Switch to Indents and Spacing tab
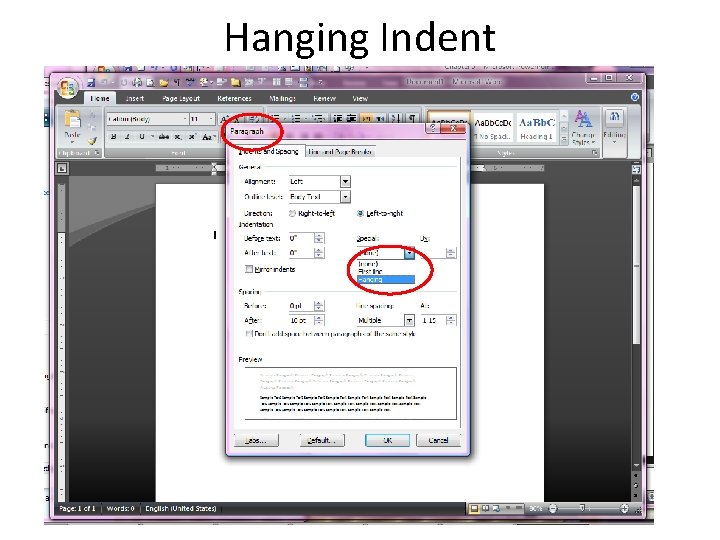The image size is (720, 540). tap(268, 151)
